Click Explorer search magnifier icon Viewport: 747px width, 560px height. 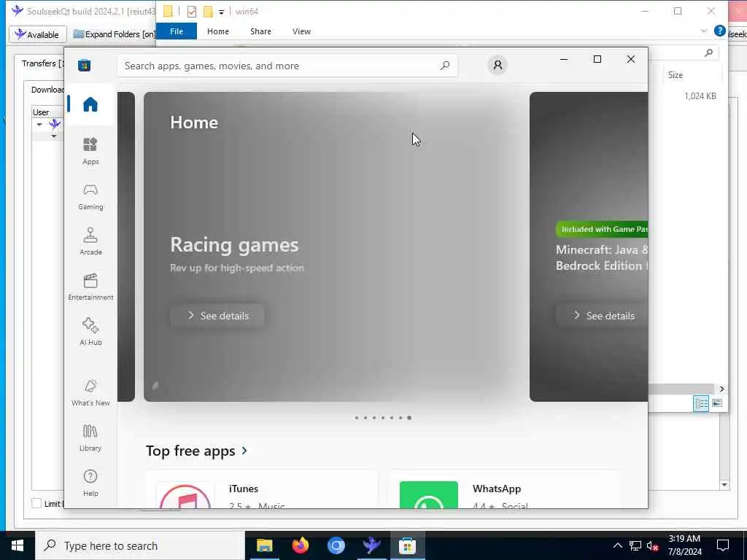[709, 52]
